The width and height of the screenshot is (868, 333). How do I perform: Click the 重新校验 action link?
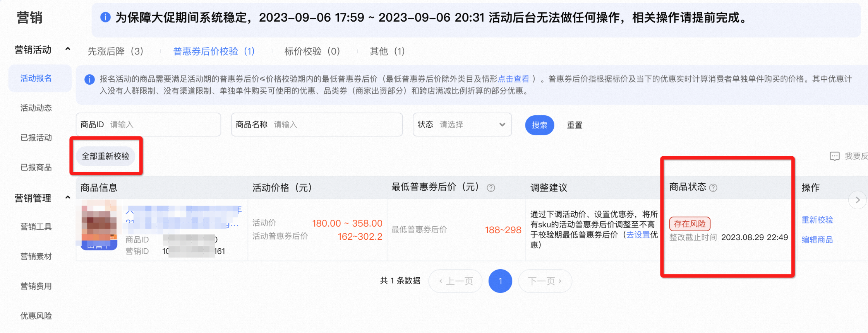pos(817,220)
